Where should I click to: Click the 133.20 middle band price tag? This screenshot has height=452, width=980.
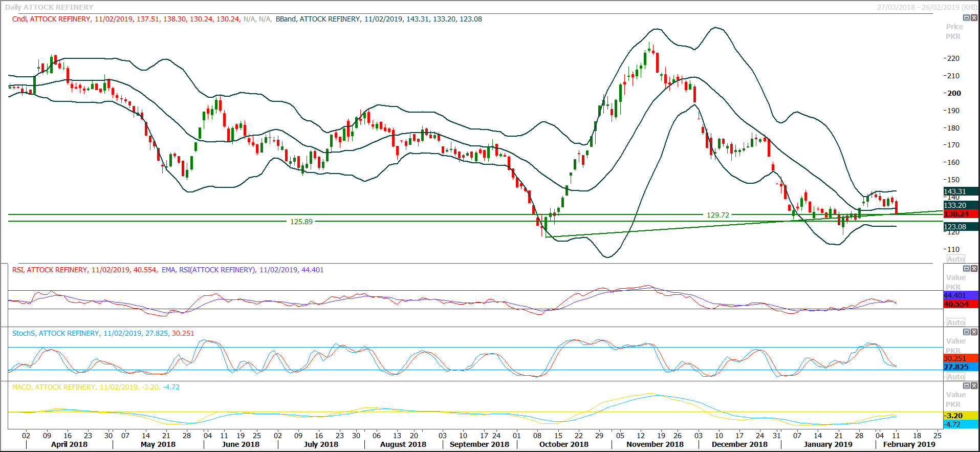pyautogui.click(x=961, y=205)
